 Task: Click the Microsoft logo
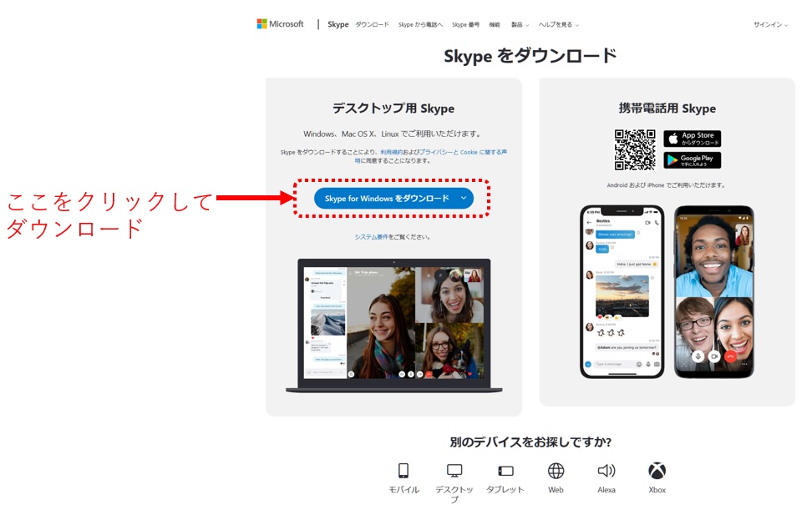[281, 24]
